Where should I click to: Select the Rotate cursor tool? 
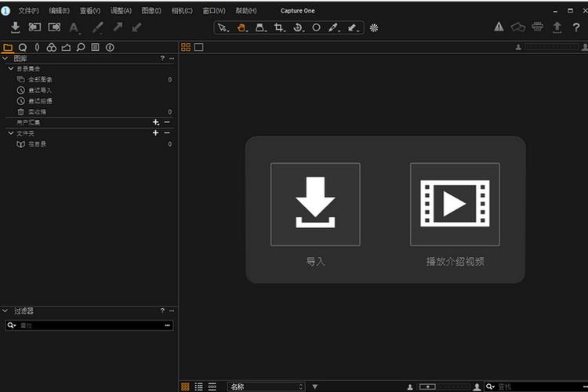[x=298, y=27]
